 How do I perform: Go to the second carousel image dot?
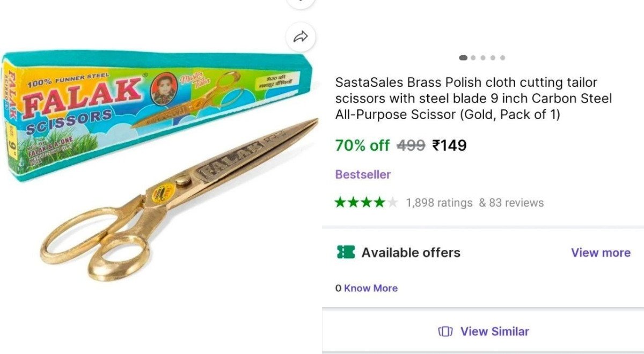473,58
